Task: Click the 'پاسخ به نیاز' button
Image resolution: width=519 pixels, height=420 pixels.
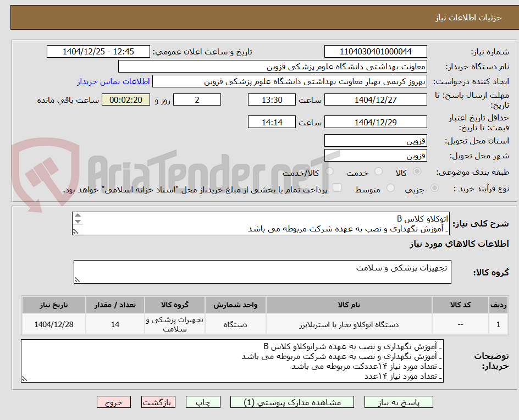Action: click(399, 402)
